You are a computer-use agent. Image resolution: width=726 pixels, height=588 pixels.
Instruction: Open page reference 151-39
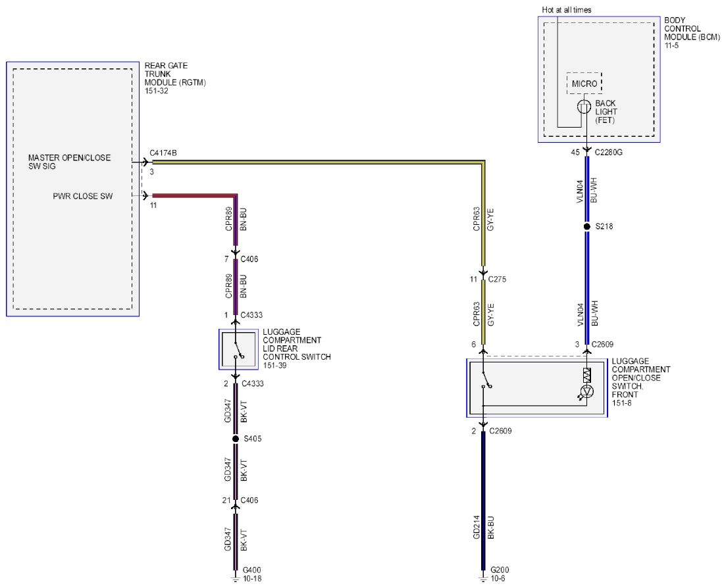click(274, 366)
